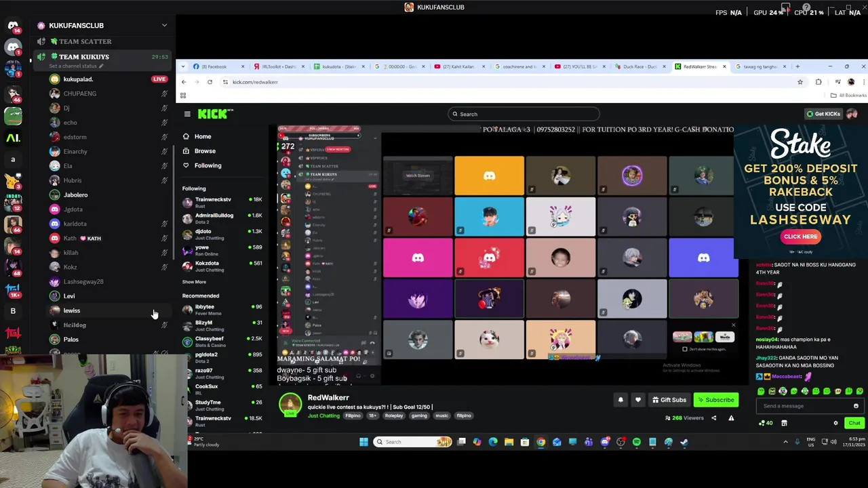Open the Pepe frog server icon
This screenshot has height=488, width=868.
[13, 115]
